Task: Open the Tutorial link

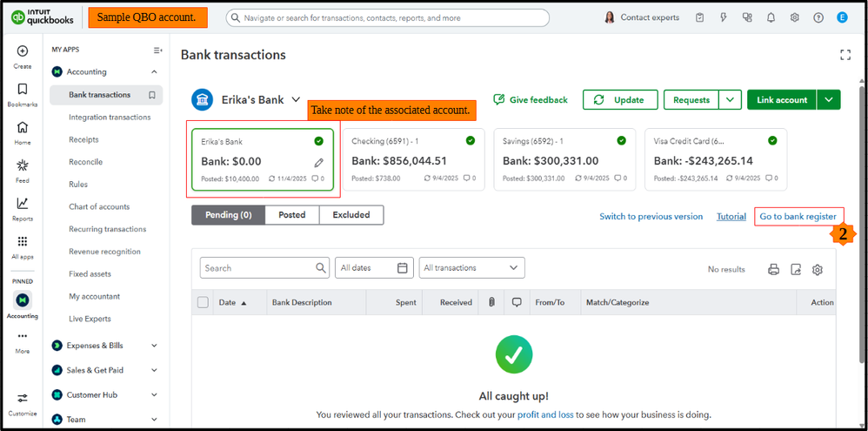Action: coord(731,217)
